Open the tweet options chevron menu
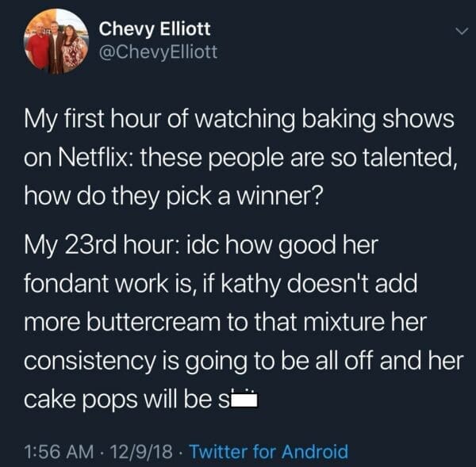Screen dimensions: 476x467 pos(458,32)
